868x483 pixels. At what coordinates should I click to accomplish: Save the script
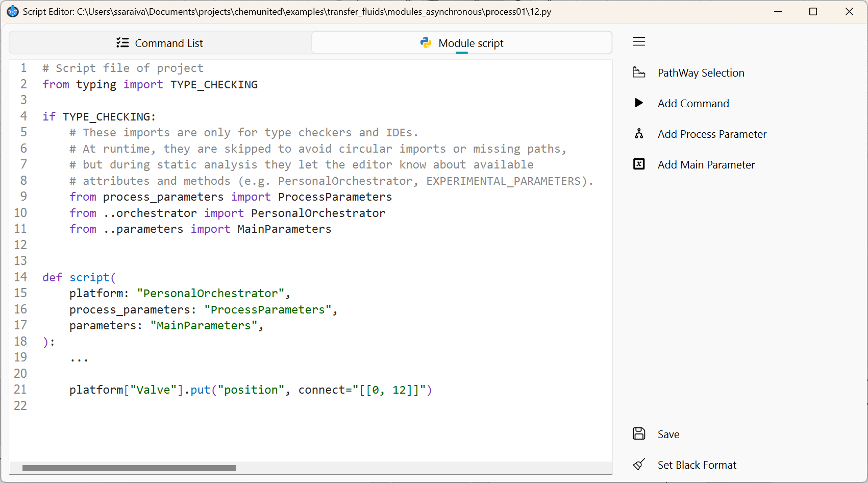[x=668, y=434]
